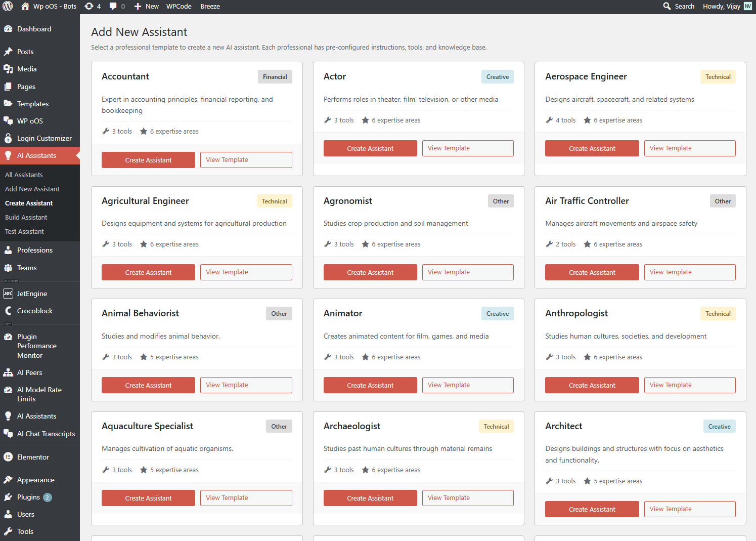The width and height of the screenshot is (756, 541).
Task: Click the Users icon in sidebar
Action: [8, 514]
